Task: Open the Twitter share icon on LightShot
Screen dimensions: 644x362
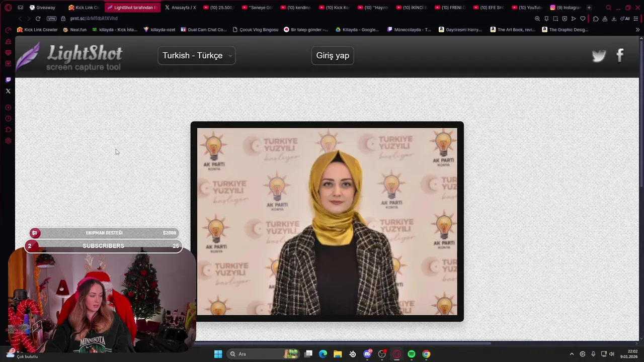Action: click(x=599, y=56)
